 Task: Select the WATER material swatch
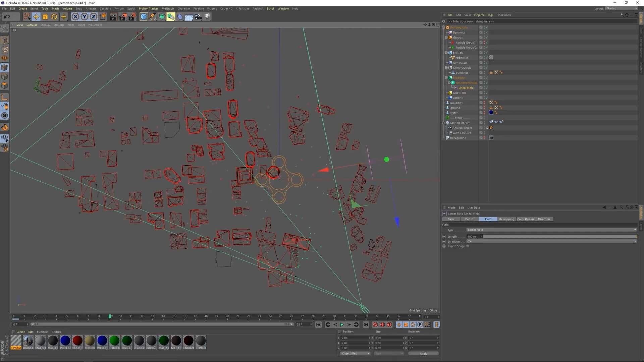(x=102, y=341)
